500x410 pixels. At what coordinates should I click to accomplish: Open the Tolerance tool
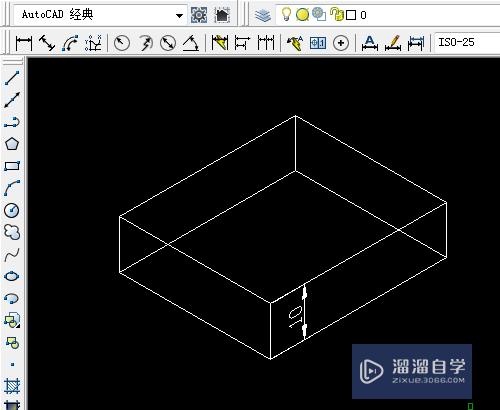tap(318, 43)
